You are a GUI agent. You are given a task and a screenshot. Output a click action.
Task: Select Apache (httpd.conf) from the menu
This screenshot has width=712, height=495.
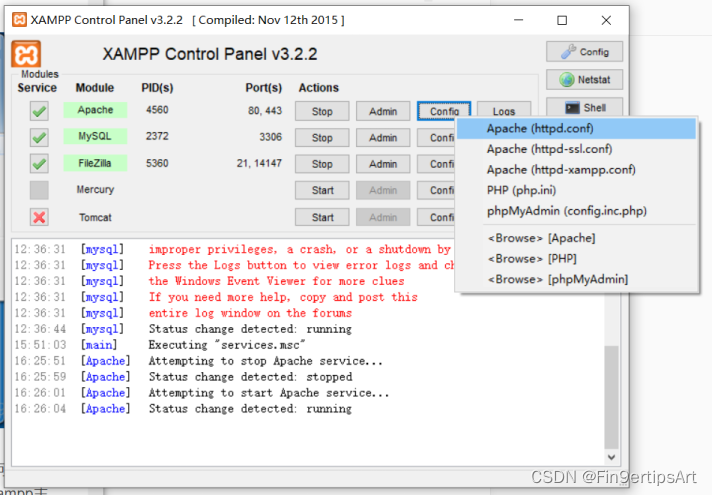tap(576, 129)
